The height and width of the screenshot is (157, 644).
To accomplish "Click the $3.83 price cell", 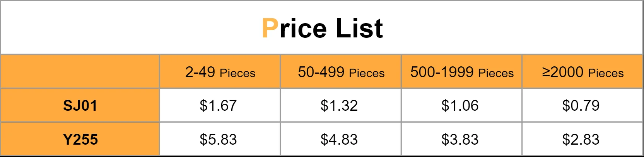I will pyautogui.click(x=460, y=140).
